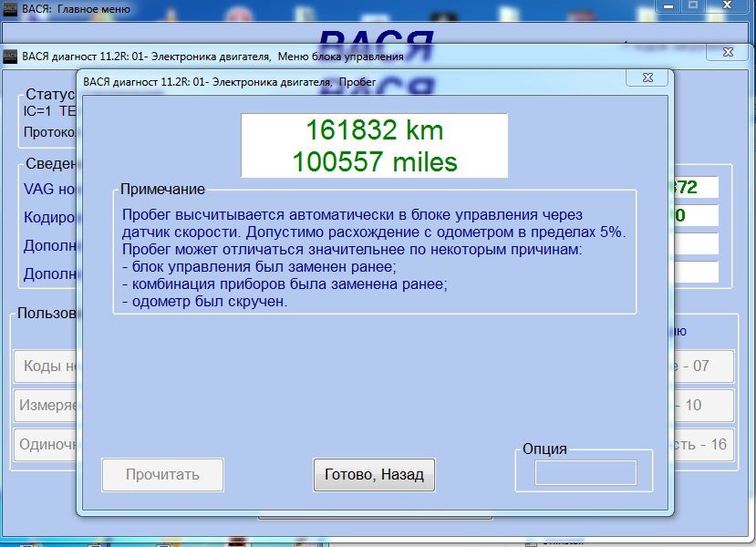The width and height of the screenshot is (756, 547).
Task: Click the note line about одометр был скручен
Action: click(205, 302)
